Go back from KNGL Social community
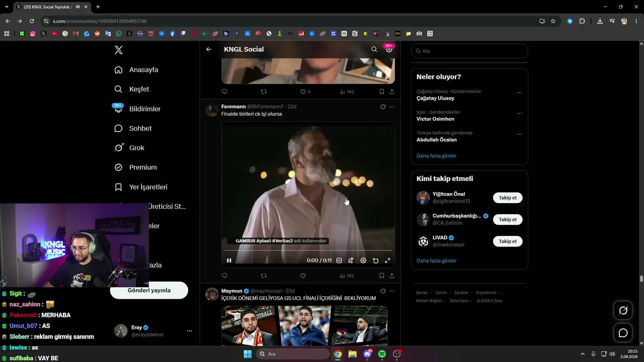Screen dimensions: 644x362 tap(209, 49)
